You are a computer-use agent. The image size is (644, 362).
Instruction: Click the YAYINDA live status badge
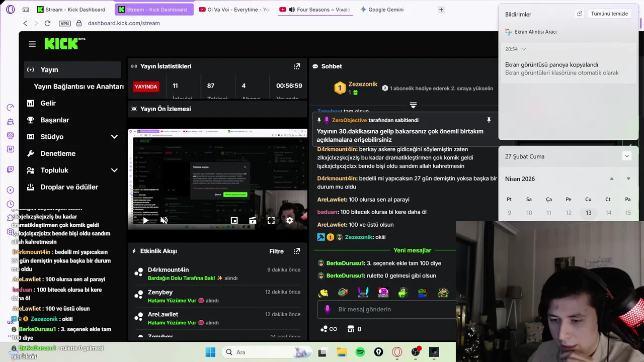[146, 86]
